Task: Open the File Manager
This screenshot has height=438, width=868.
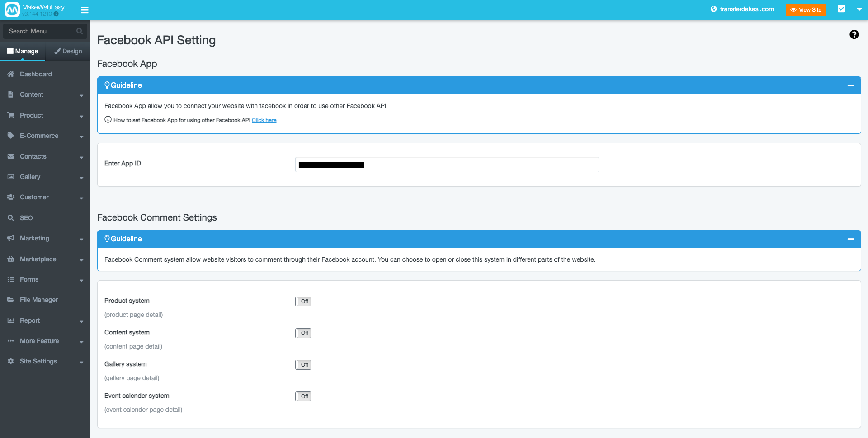Action: pos(39,300)
